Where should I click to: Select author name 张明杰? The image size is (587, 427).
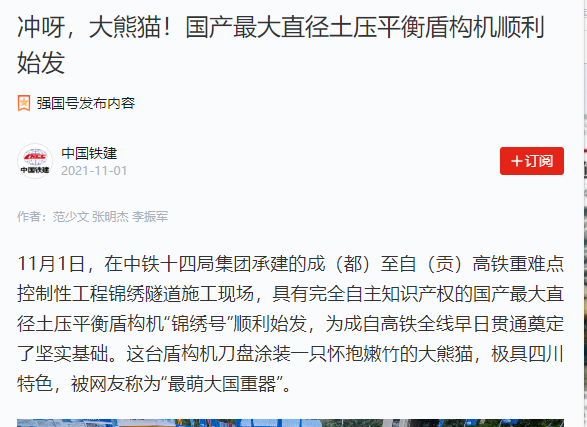(x=110, y=217)
